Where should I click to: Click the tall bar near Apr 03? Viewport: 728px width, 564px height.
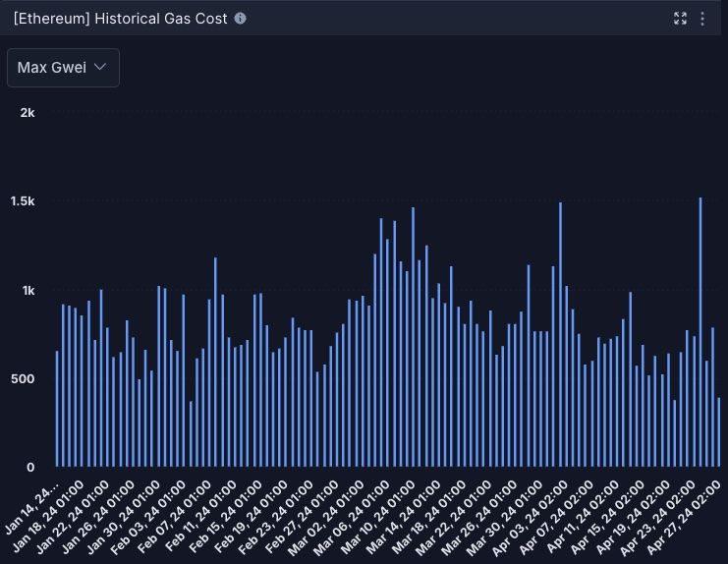560,334
